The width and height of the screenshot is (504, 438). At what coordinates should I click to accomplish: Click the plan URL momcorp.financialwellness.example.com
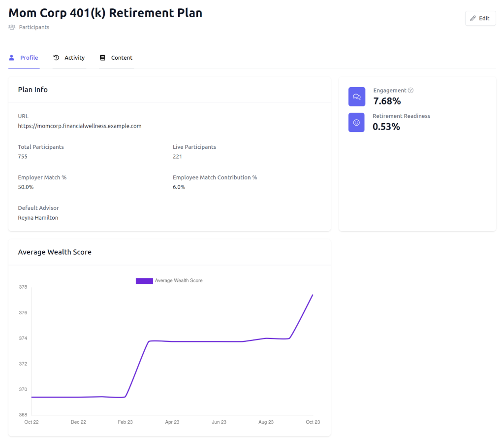[80, 126]
